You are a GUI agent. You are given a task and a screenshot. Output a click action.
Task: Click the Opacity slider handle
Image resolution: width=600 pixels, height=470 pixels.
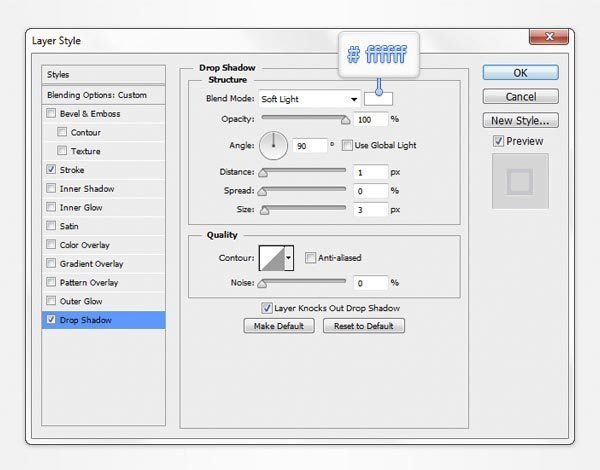345,121
